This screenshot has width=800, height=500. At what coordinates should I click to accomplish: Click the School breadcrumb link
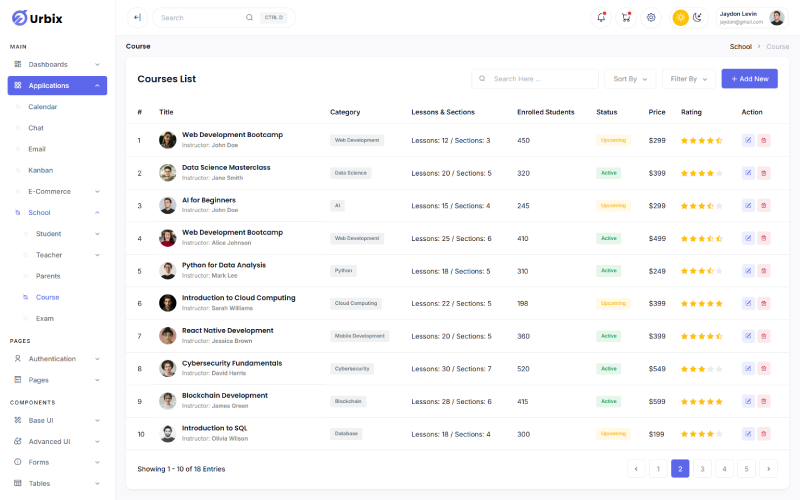740,46
